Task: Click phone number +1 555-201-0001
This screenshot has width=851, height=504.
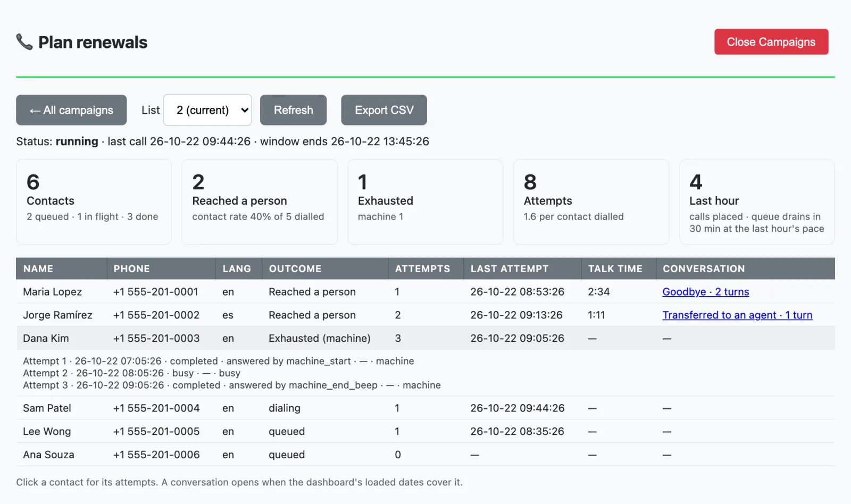Action: pos(155,292)
